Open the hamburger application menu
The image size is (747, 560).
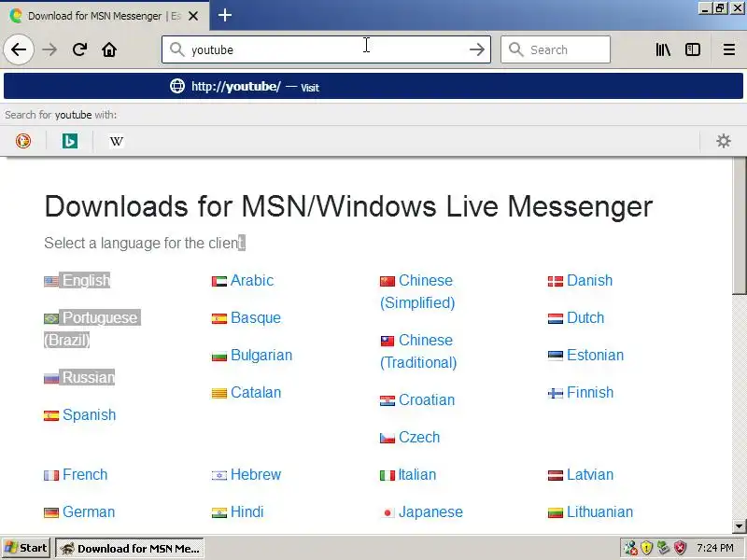coord(729,49)
